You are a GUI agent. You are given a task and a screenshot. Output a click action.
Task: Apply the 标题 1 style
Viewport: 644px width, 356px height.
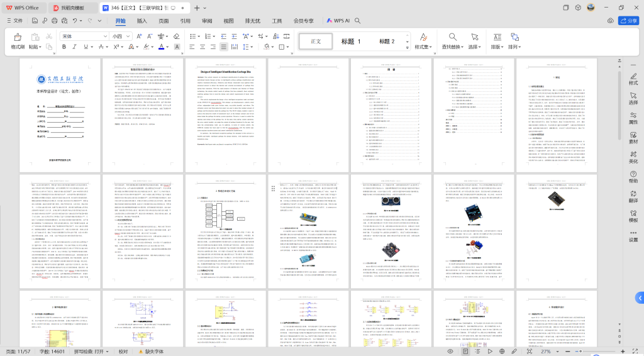pos(351,42)
